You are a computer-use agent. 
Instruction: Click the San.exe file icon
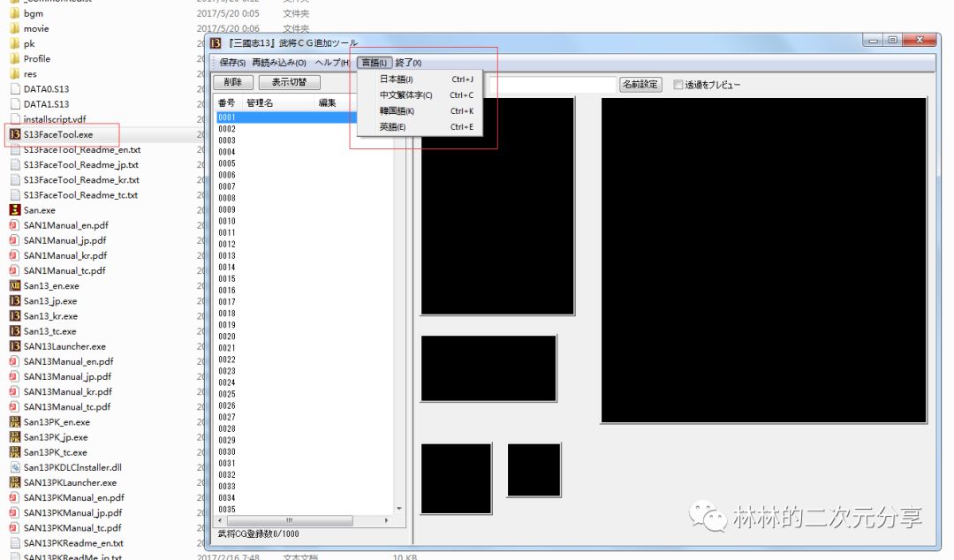[x=15, y=210]
